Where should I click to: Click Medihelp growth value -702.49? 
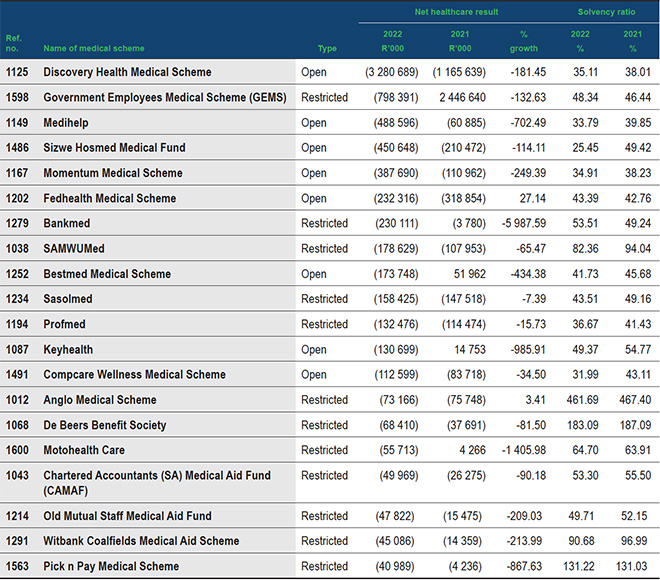(x=528, y=122)
